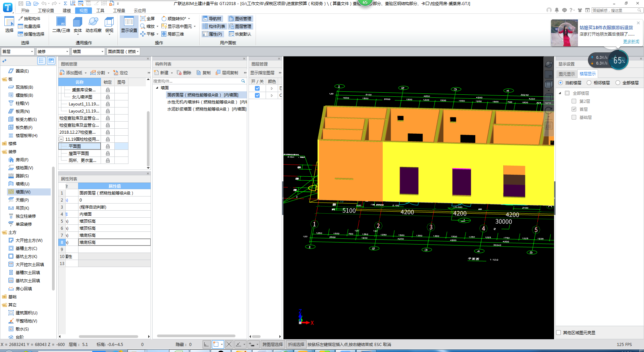Screen dimensions: 644x352
Task: Enable 其他区域图元亮显 checkbox
Action: click(558, 333)
